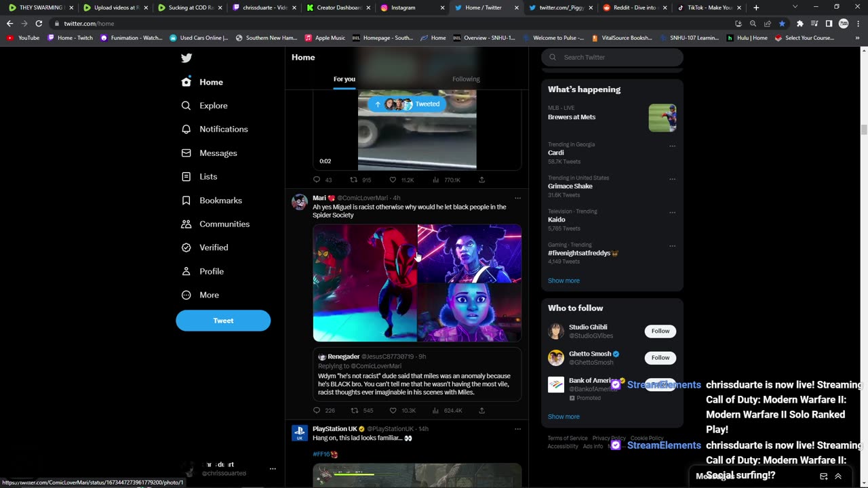Screen dimensions: 868x488
Task: Open Home in the left sidebar
Action: click(202, 82)
